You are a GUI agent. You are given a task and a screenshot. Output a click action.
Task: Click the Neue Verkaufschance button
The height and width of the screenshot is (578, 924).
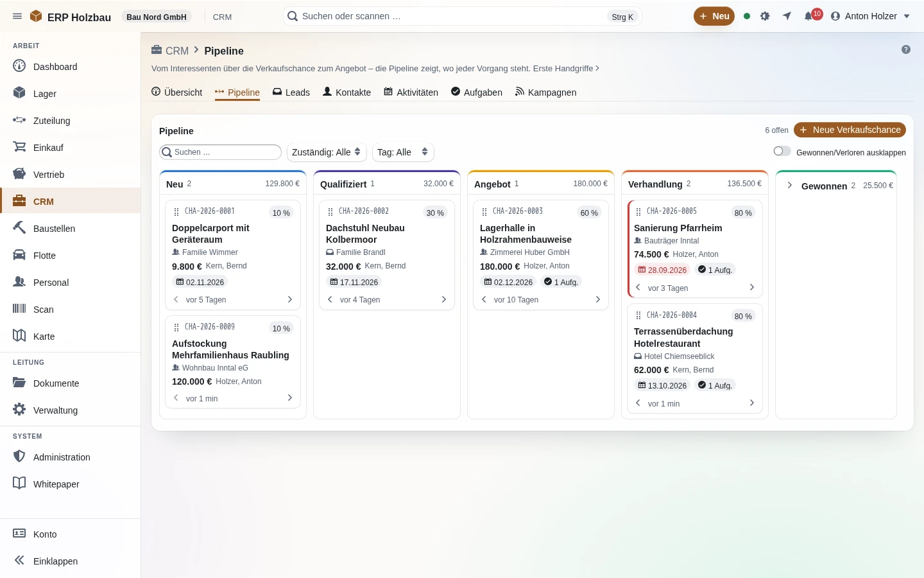[x=850, y=130]
